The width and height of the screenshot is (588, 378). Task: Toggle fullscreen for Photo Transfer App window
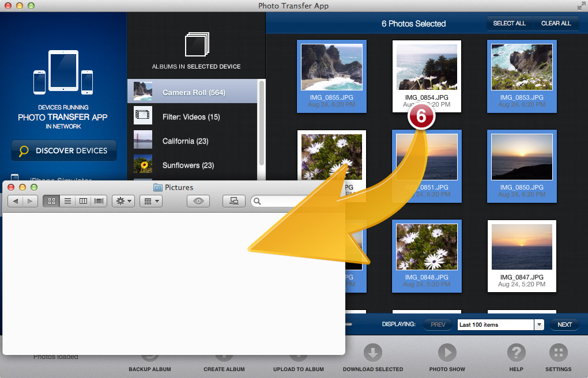581,6
